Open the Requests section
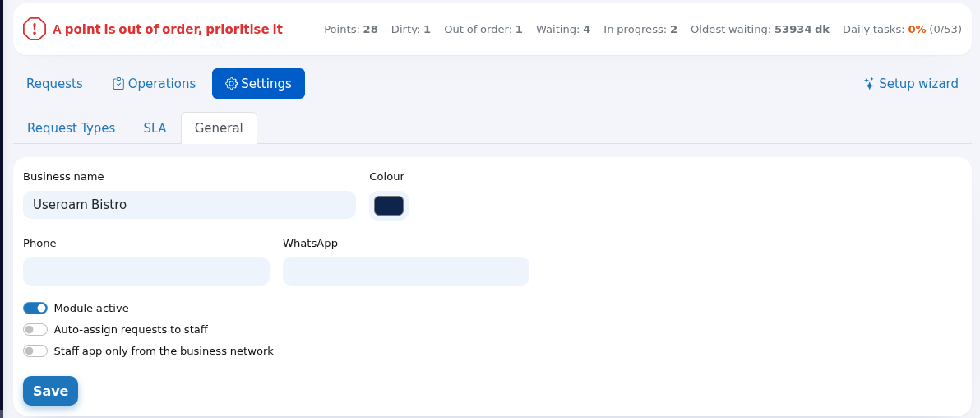The height and width of the screenshot is (418, 980). click(x=54, y=84)
